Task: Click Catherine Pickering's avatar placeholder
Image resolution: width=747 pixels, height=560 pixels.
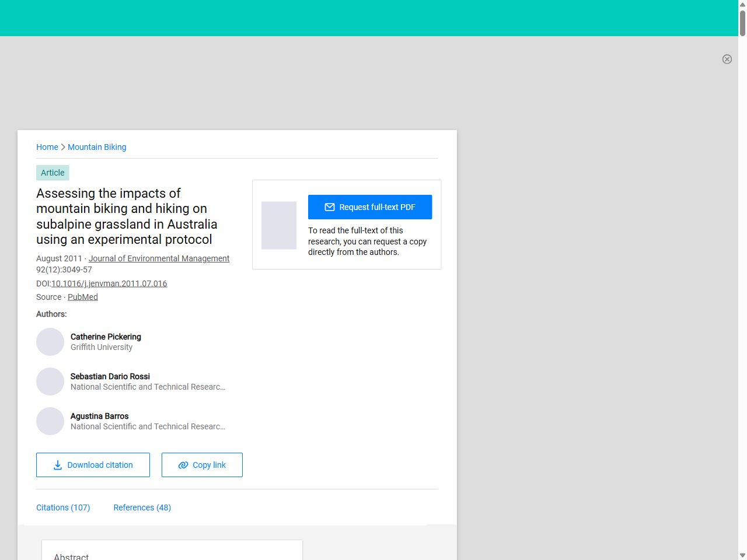Action: [x=50, y=342]
